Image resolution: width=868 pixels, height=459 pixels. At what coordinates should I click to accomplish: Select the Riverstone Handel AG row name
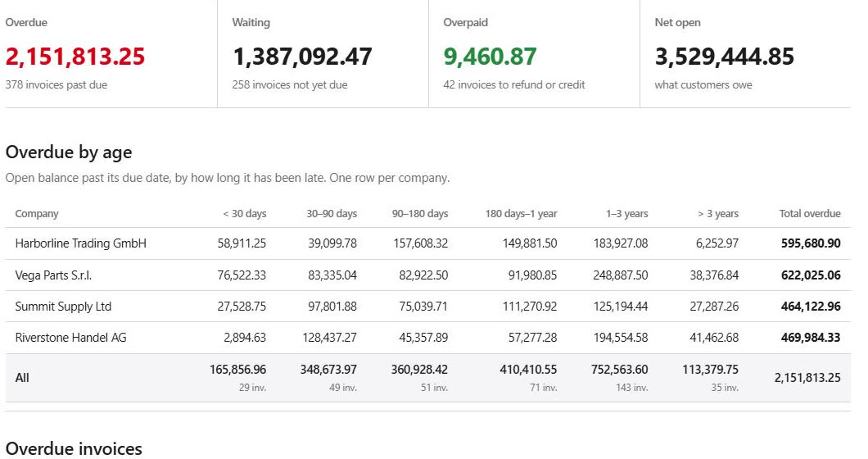71,338
